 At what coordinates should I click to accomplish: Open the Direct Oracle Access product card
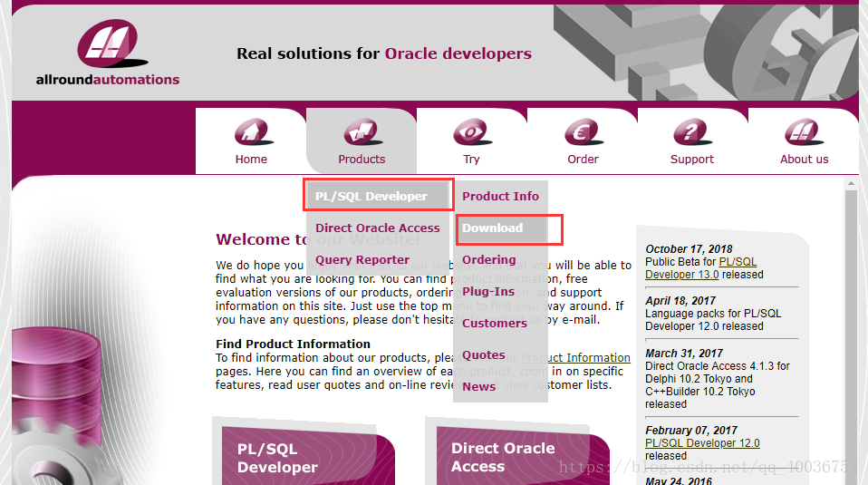pyautogui.click(x=523, y=456)
